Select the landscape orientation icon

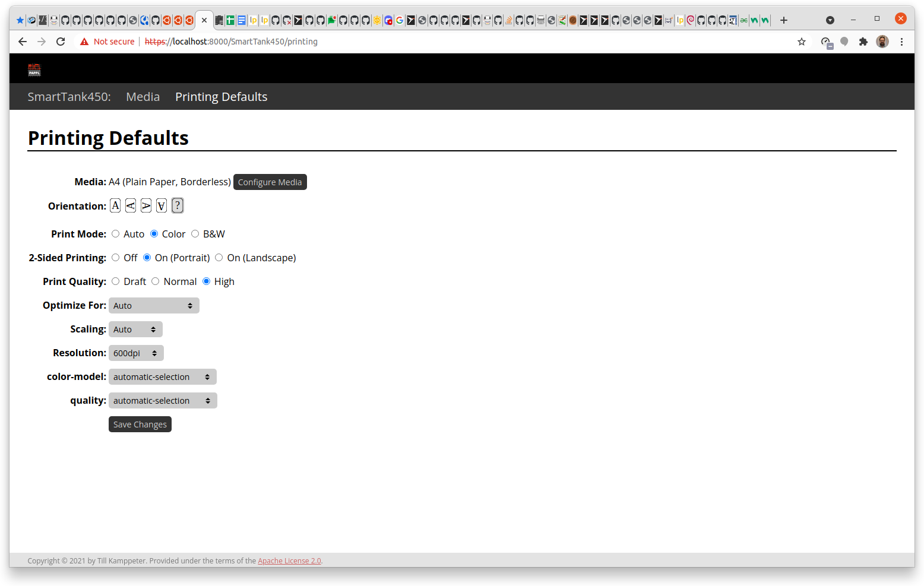pos(131,205)
